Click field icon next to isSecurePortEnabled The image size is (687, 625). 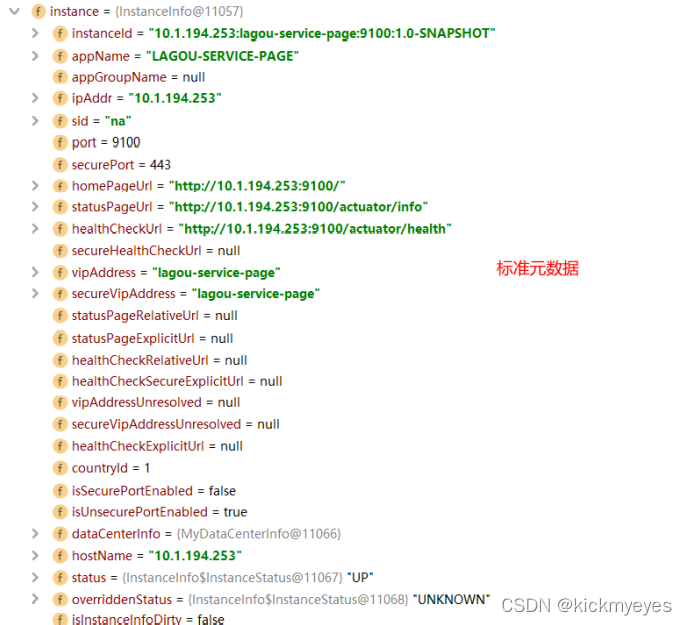tap(60, 491)
